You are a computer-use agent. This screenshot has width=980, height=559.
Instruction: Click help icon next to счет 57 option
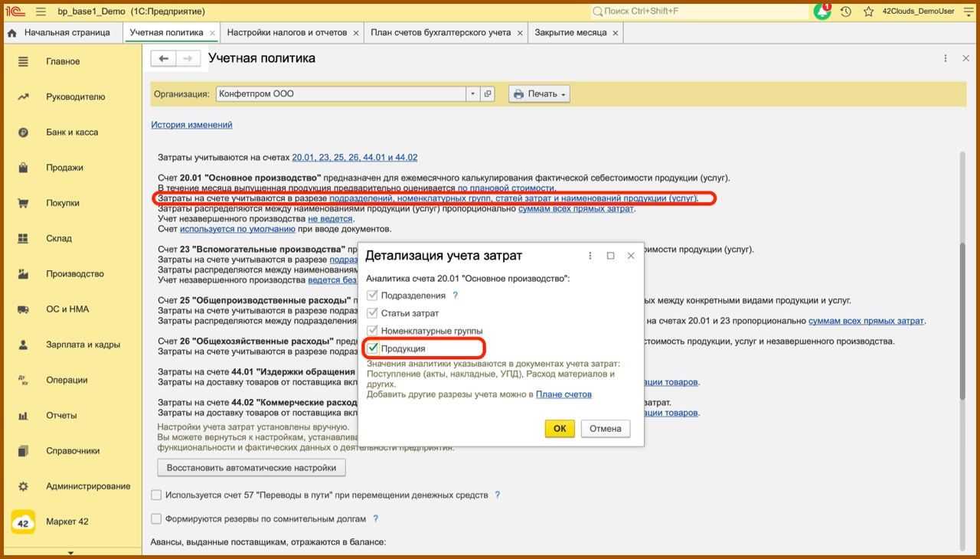[498, 495]
